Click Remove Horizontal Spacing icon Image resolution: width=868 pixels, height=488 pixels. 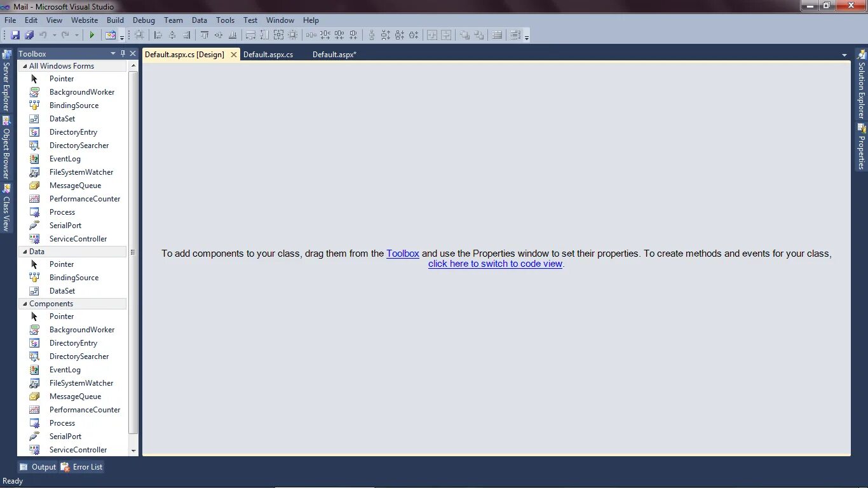click(353, 35)
